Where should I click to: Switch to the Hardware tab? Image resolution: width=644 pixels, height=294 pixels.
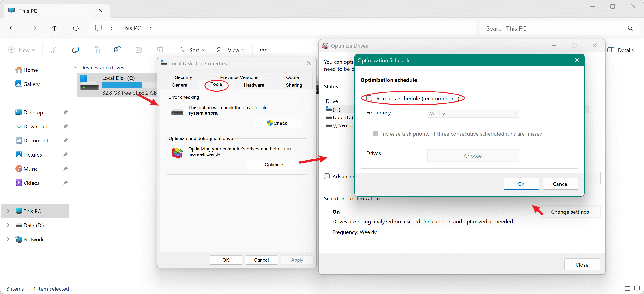pos(254,85)
